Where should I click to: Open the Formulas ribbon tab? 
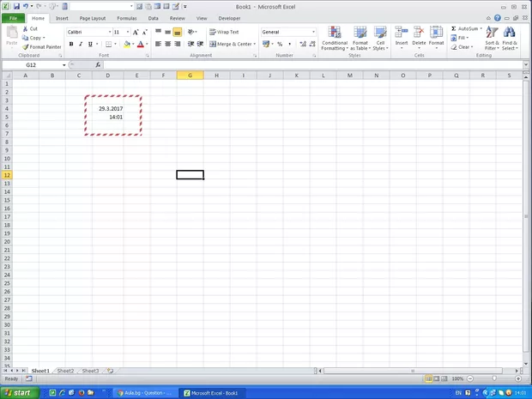(x=126, y=18)
